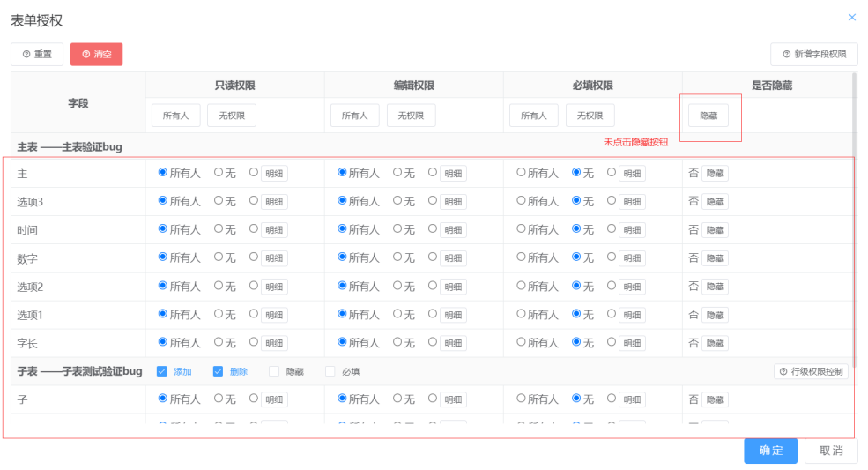Click header 隐藏 button under 是否隐藏
The width and height of the screenshot is (868, 470).
tap(708, 116)
